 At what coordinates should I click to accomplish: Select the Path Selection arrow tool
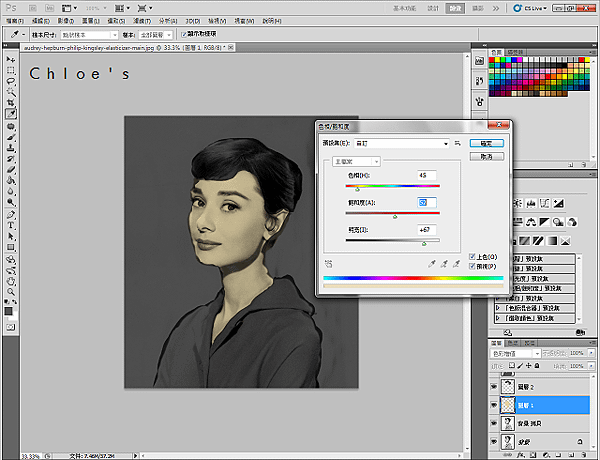click(11, 236)
